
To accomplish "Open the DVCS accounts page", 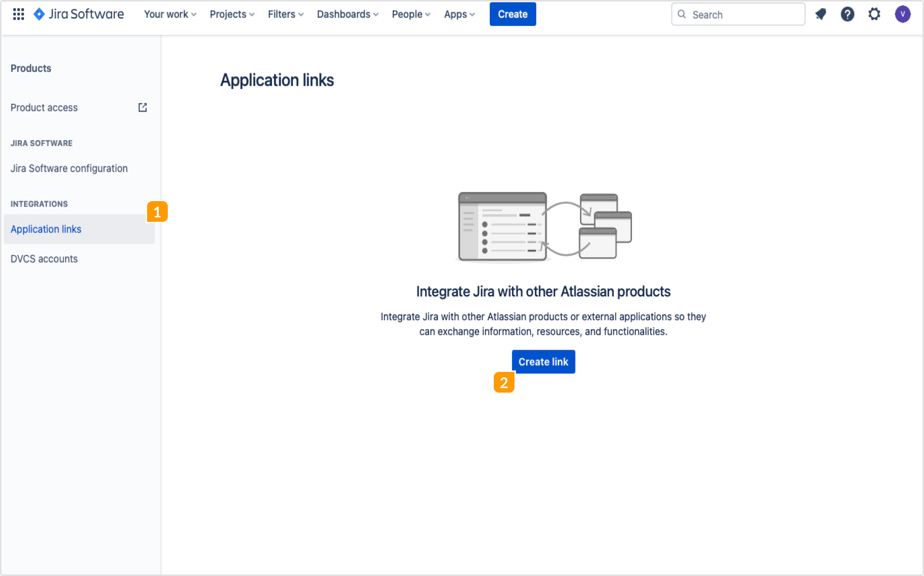I will 44,259.
